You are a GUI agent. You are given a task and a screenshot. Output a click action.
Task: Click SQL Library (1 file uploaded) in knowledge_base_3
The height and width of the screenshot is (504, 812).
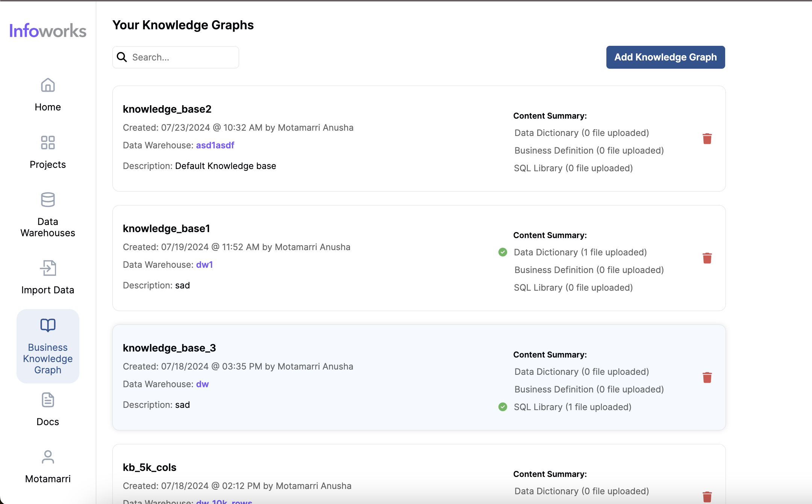click(x=573, y=407)
